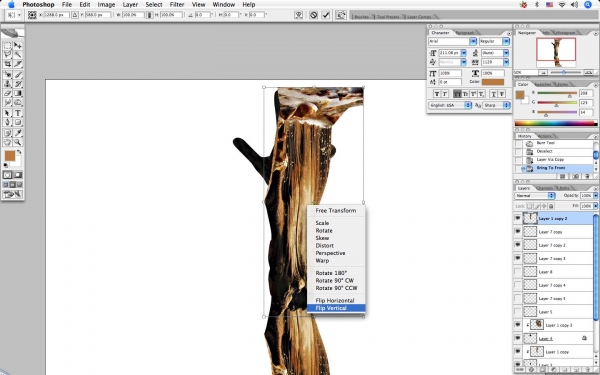Screen dimensions: 600x375
Task: Select the Zoom tool
Action: 18,142
